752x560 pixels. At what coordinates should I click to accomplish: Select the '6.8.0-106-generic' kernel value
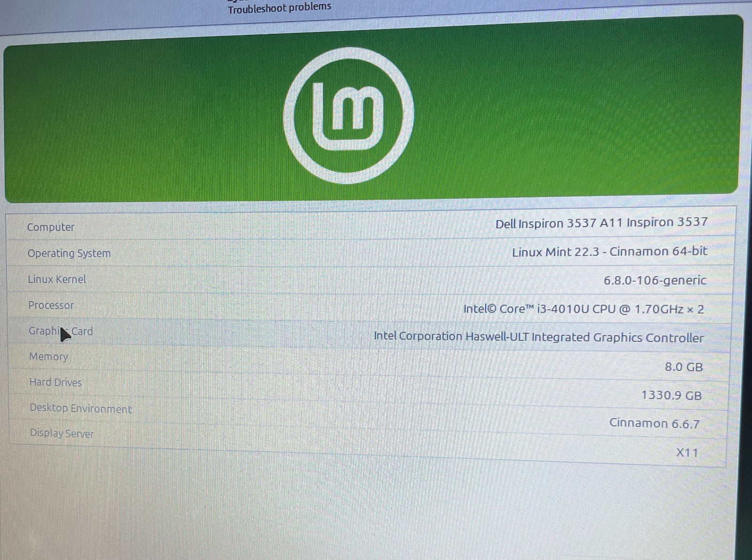655,281
